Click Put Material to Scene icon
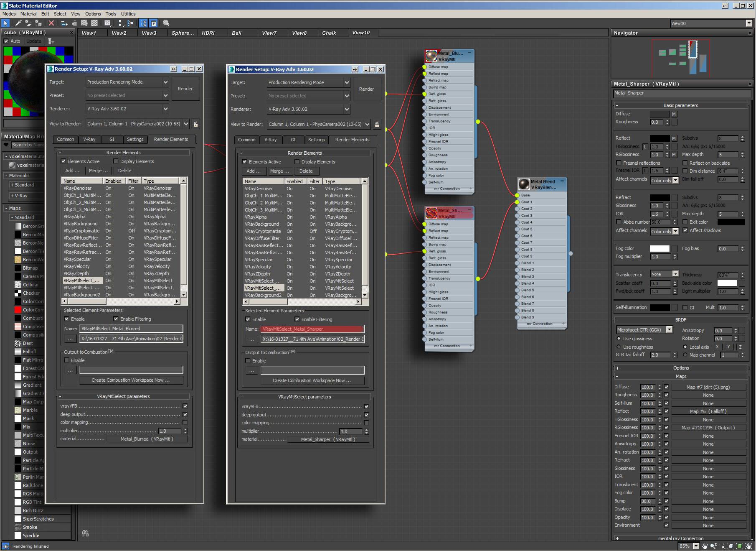This screenshot has width=756, height=551. pyautogui.click(x=28, y=23)
